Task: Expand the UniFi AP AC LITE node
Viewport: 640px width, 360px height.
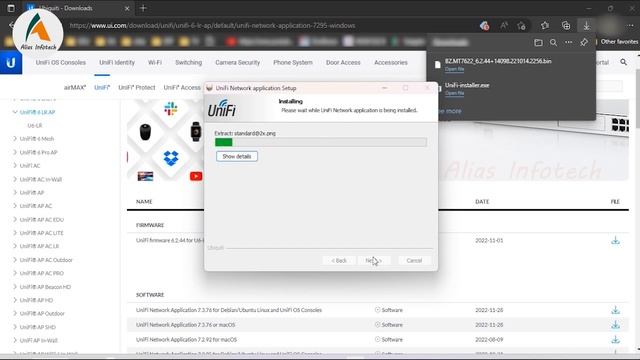Action: (x=15, y=233)
